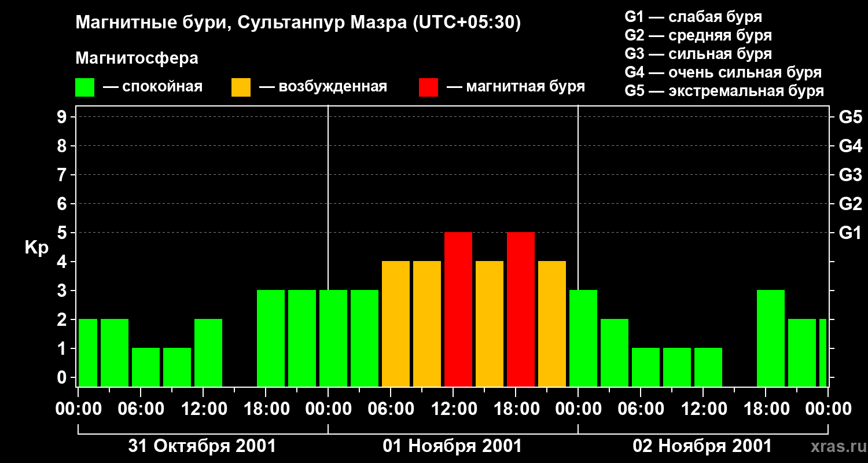Click the «Магнитосфера» heading
Viewport: 868px width, 463px height.
(x=137, y=58)
